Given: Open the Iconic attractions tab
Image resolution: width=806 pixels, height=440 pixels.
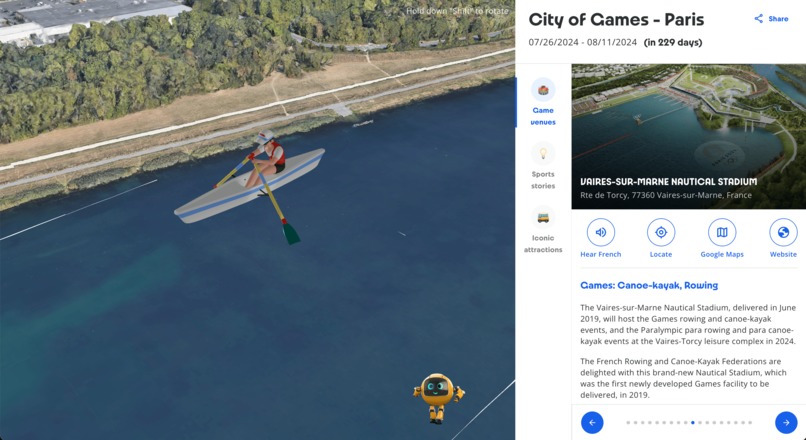Looking at the screenshot, I should [x=543, y=229].
